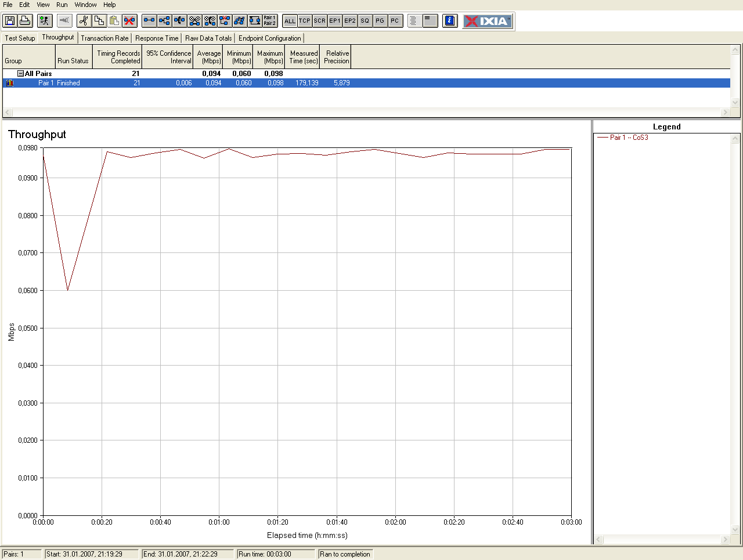Viewport: 743px width, 560px height.
Task: Toggle the PC group button
Action: 395,21
